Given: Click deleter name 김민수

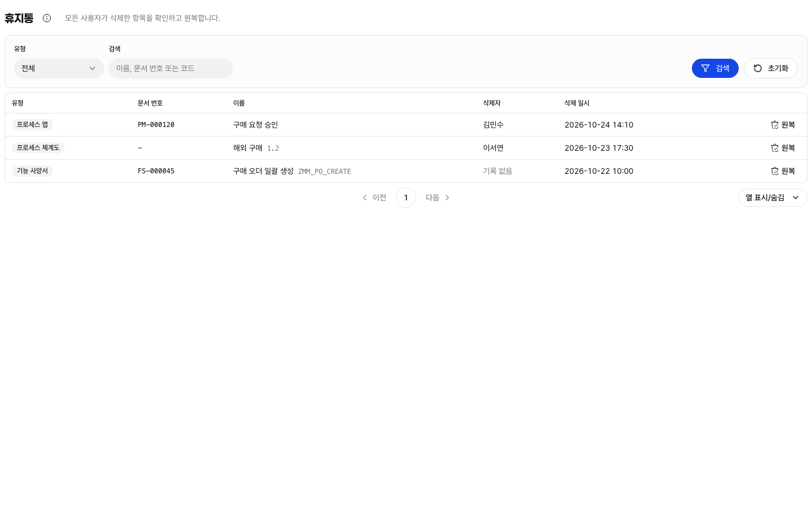Looking at the screenshot, I should pos(493,125).
